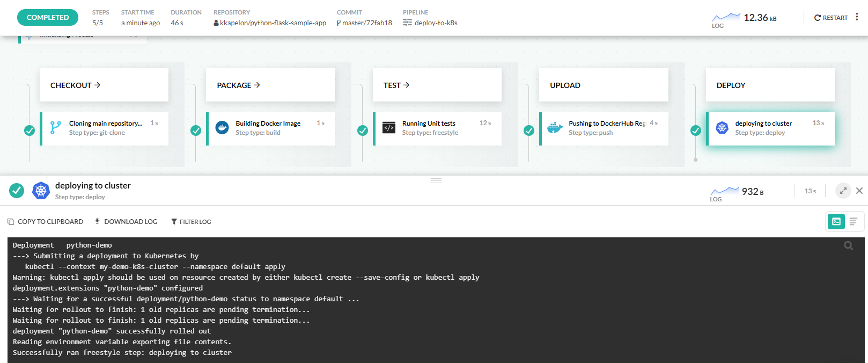Switch to terminal log view

(x=836, y=221)
